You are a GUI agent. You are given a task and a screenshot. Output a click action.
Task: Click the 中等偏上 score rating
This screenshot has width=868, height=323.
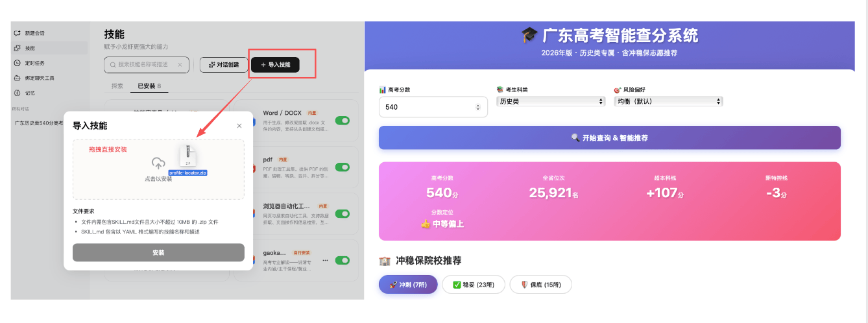442,224
